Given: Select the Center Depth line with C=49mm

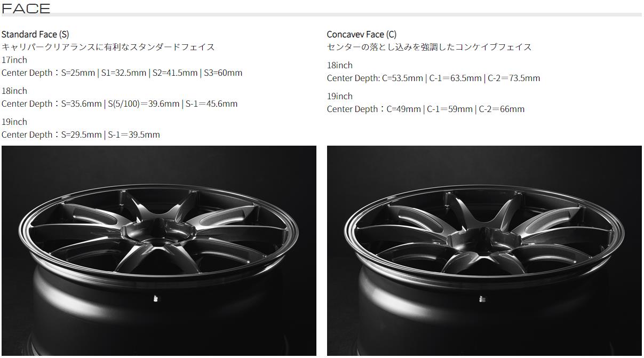Looking at the screenshot, I should [x=426, y=109].
